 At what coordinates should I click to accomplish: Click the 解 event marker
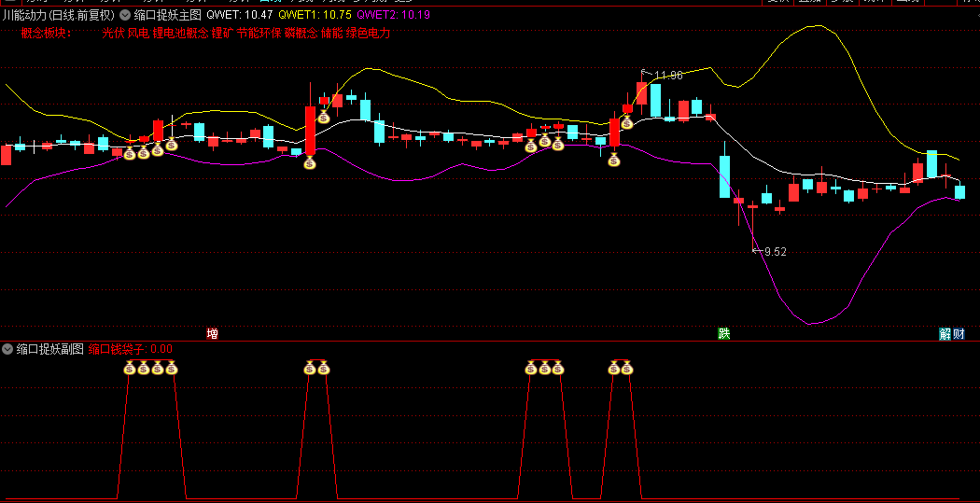coord(945,334)
